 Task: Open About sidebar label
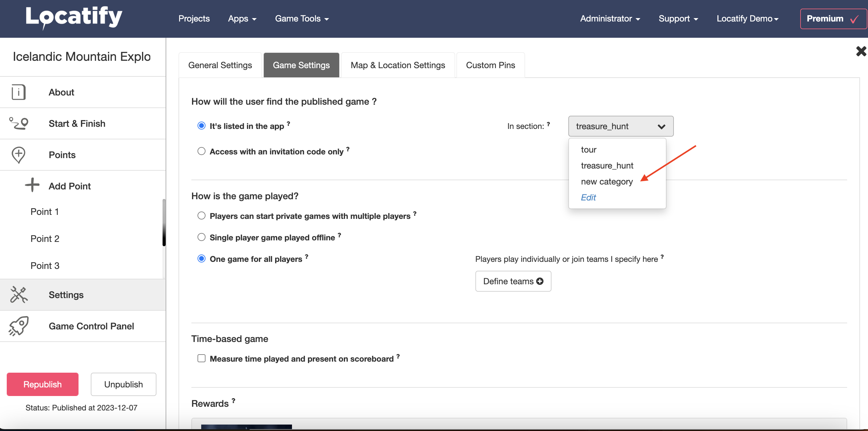coord(61,92)
